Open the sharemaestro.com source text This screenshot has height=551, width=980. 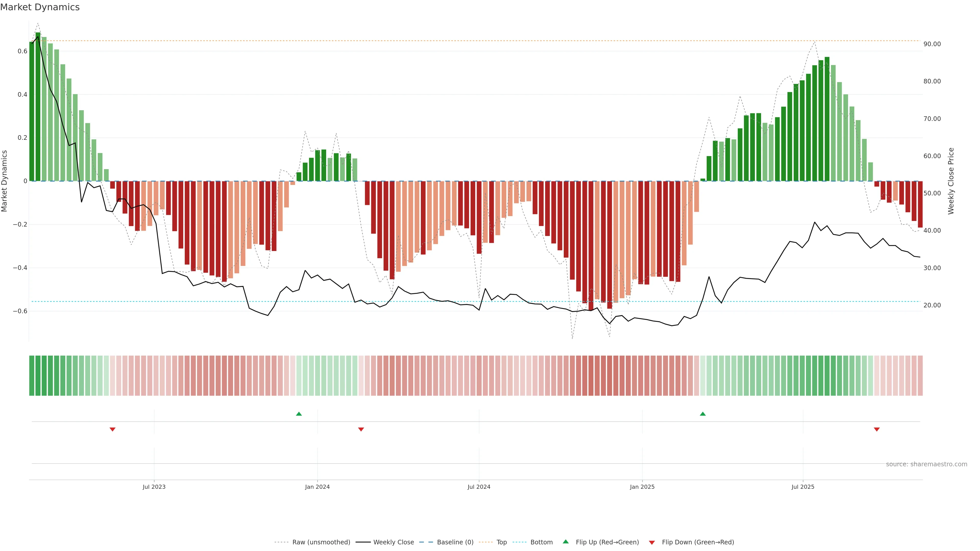(926, 464)
